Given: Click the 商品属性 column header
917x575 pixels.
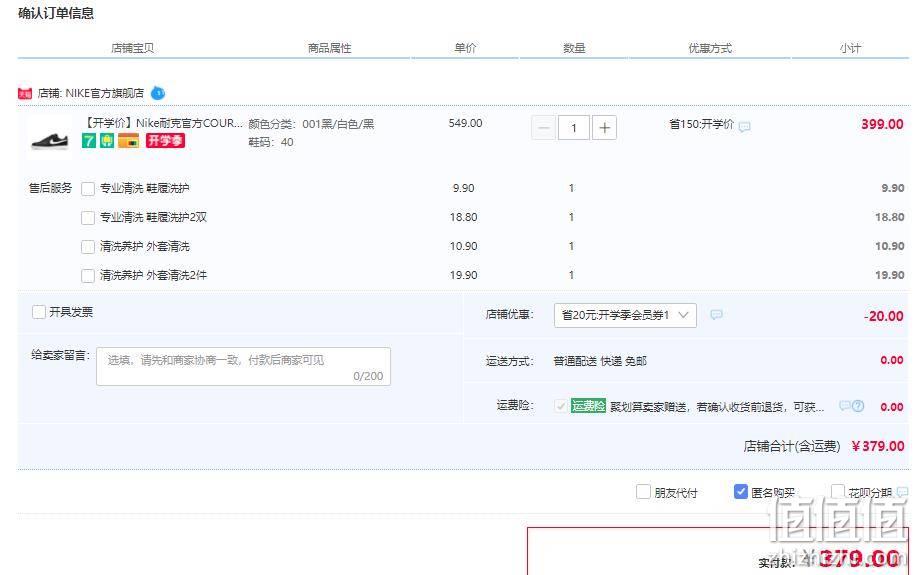Looking at the screenshot, I should point(330,48).
